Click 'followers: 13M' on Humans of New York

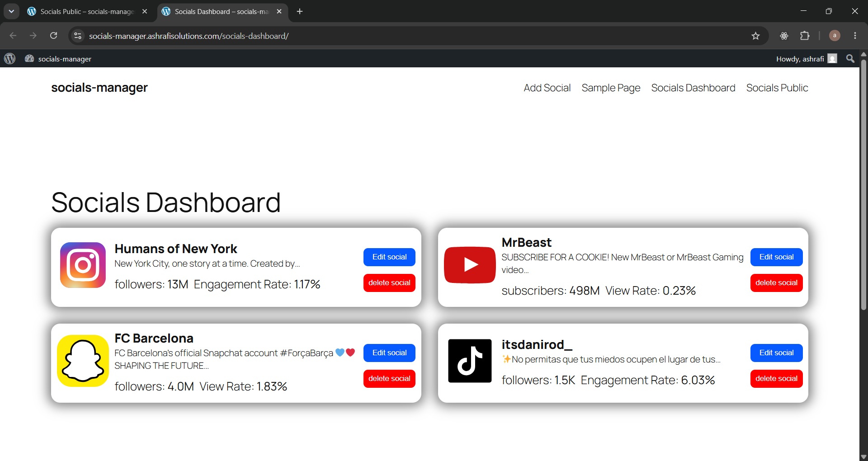click(x=151, y=284)
